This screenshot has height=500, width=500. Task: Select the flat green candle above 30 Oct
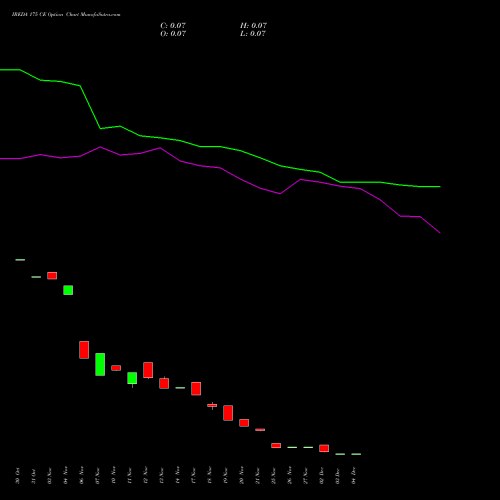click(20, 260)
